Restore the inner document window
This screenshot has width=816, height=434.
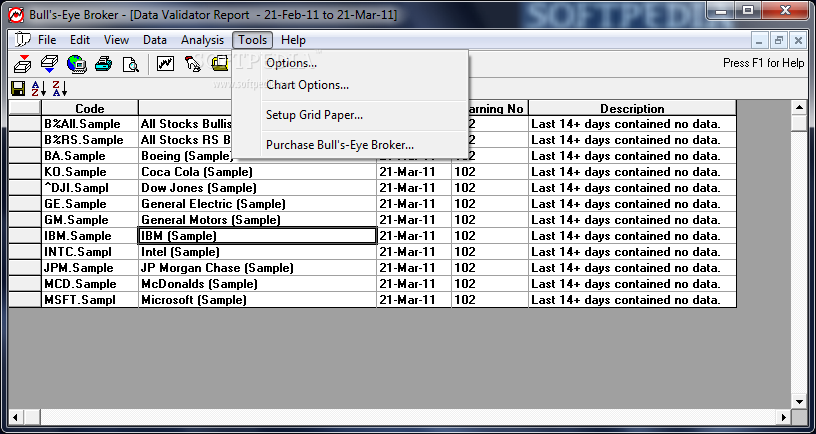pyautogui.click(x=779, y=40)
